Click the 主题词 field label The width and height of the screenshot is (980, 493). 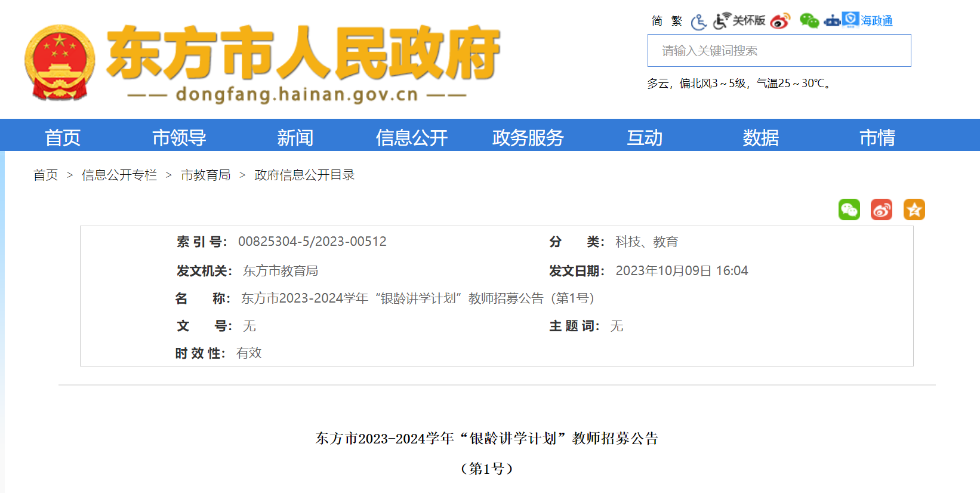[x=574, y=326]
